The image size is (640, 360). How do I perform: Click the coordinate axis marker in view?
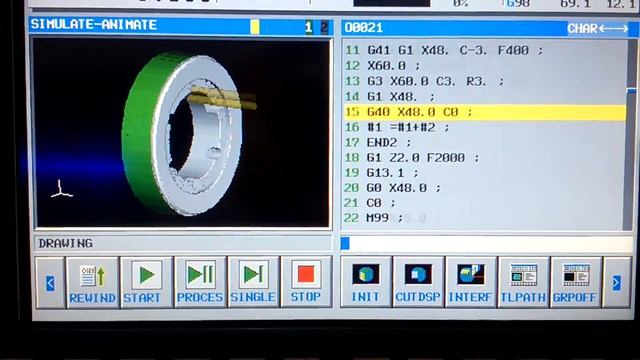pyautogui.click(x=61, y=189)
